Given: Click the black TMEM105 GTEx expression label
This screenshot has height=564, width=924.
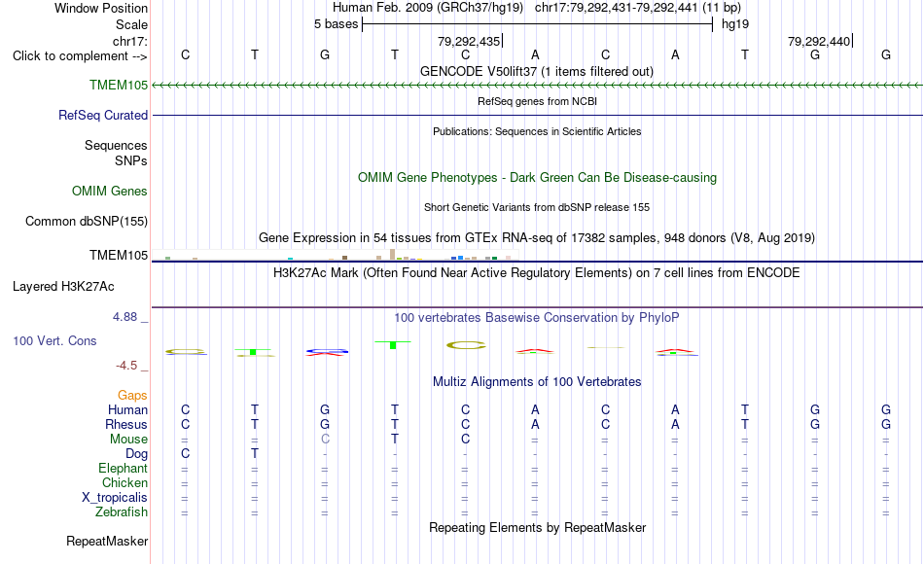Looking at the screenshot, I should pos(119,255).
